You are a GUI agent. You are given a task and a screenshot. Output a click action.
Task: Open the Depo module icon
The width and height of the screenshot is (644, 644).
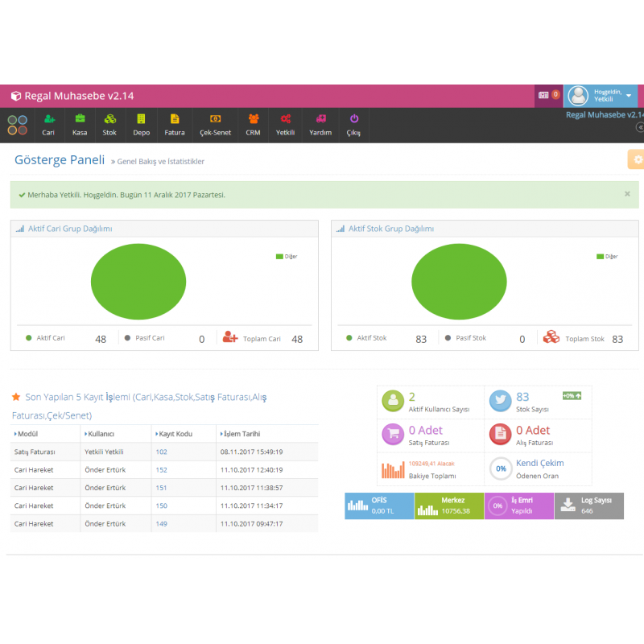[x=141, y=119]
